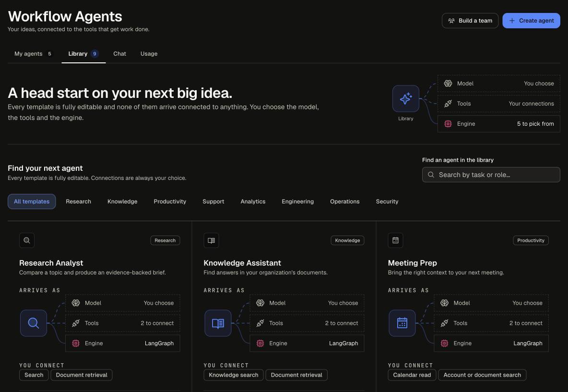Click the Library sparkle icon tile
The width and height of the screenshot is (568, 392).
406,98
